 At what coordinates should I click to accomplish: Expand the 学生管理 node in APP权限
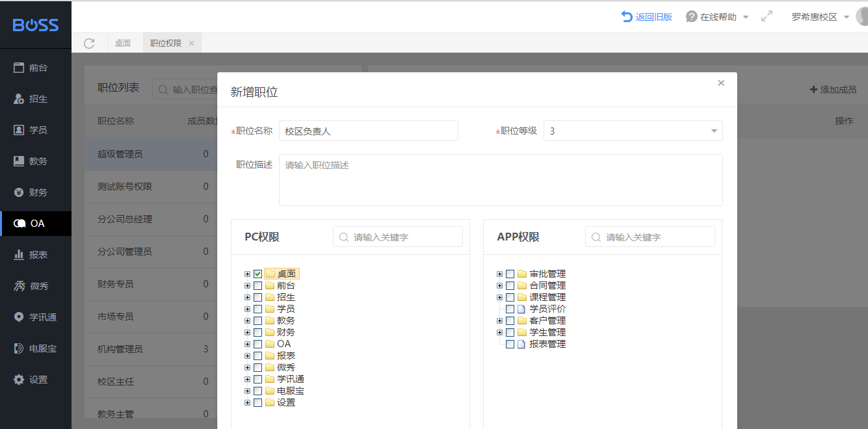pos(499,332)
